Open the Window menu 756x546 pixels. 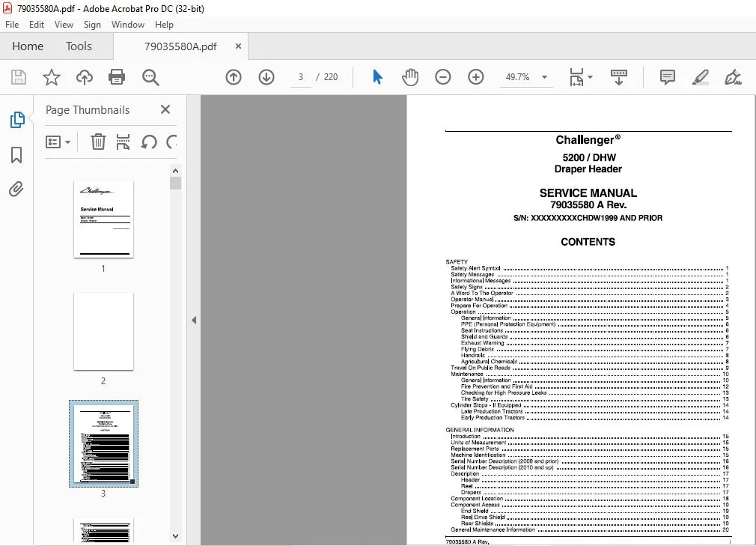[128, 25]
